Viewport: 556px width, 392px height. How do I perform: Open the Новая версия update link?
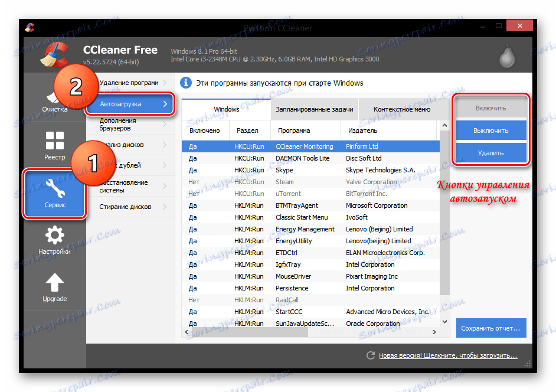[448, 355]
